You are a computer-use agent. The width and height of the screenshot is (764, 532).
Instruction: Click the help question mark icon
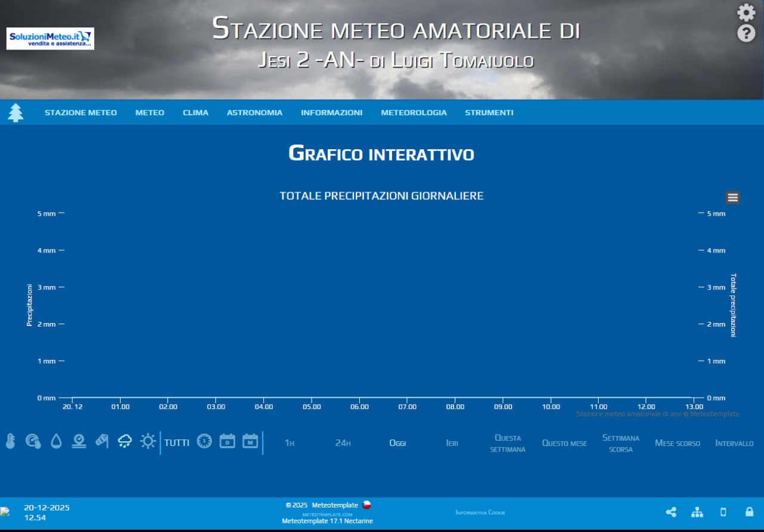pos(746,33)
